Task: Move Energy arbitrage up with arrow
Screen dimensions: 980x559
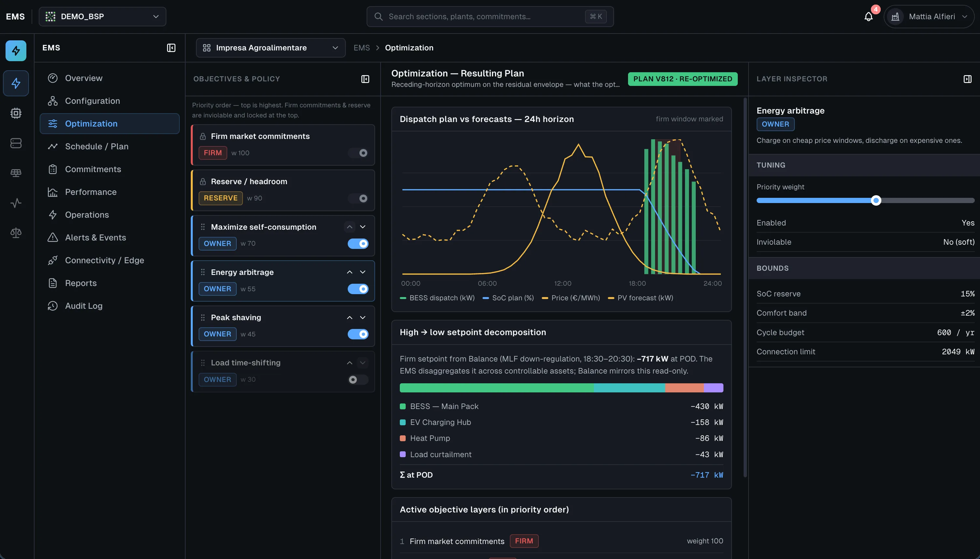Action: [350, 272]
